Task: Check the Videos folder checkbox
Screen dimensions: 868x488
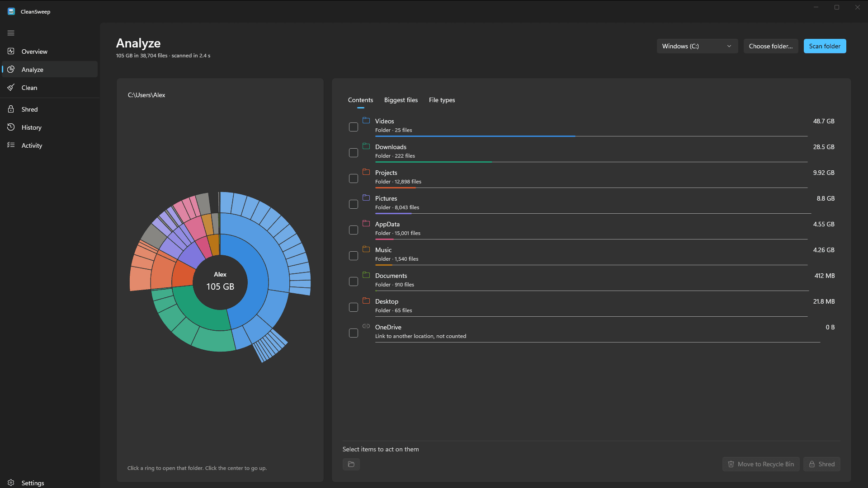Action: pos(354,127)
